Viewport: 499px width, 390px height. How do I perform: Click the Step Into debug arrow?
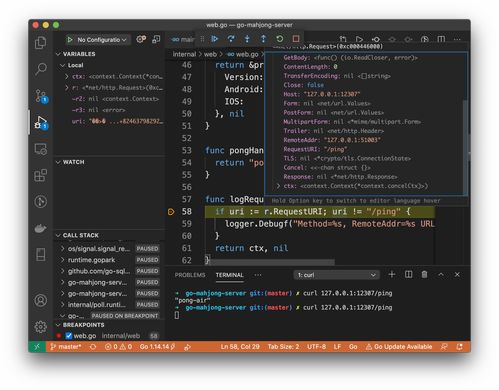click(x=247, y=39)
